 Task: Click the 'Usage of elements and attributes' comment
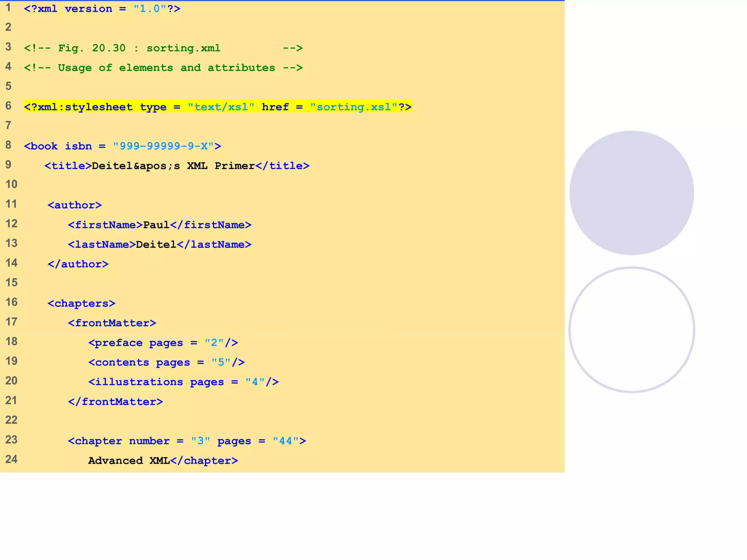163,68
